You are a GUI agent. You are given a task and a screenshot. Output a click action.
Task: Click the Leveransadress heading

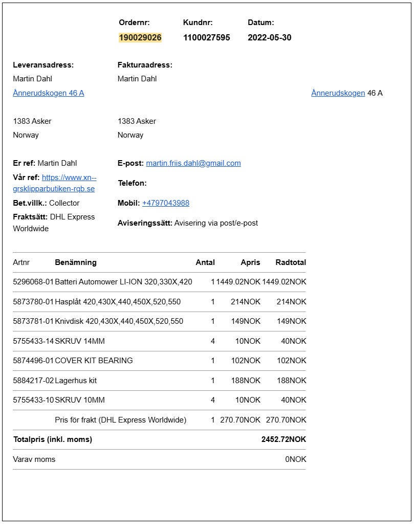click(x=43, y=65)
